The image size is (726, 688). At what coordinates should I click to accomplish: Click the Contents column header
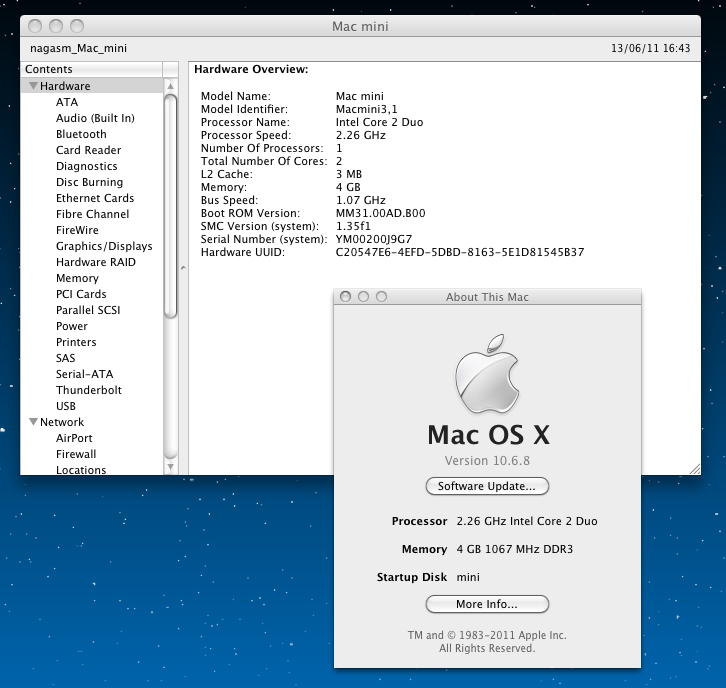tap(90, 69)
